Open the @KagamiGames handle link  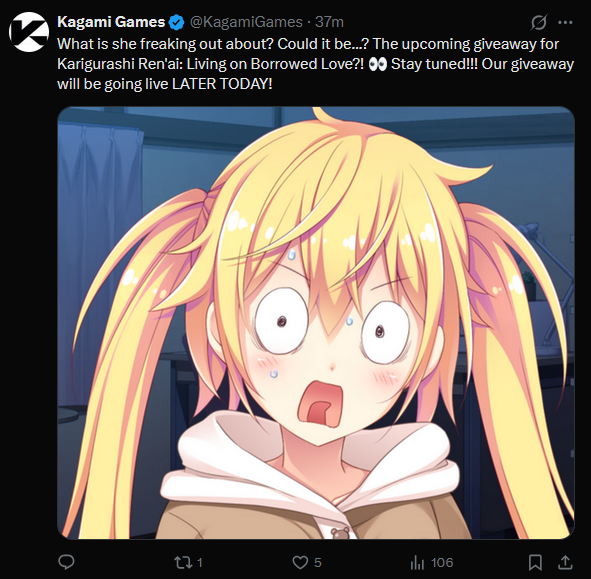[x=246, y=22]
